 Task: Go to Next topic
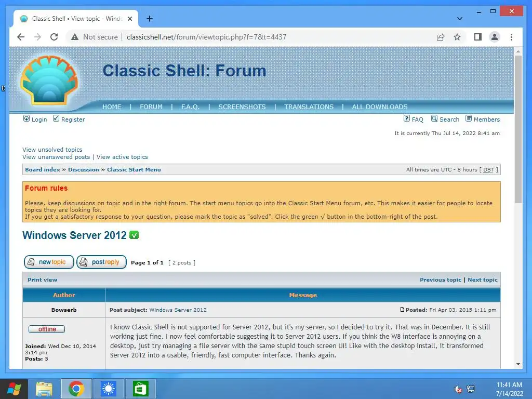(483, 280)
